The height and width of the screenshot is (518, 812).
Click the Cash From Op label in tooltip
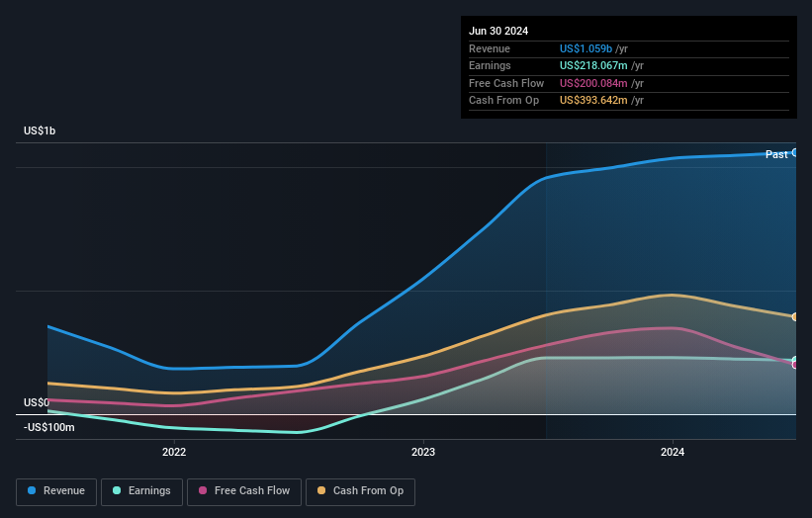click(x=503, y=101)
